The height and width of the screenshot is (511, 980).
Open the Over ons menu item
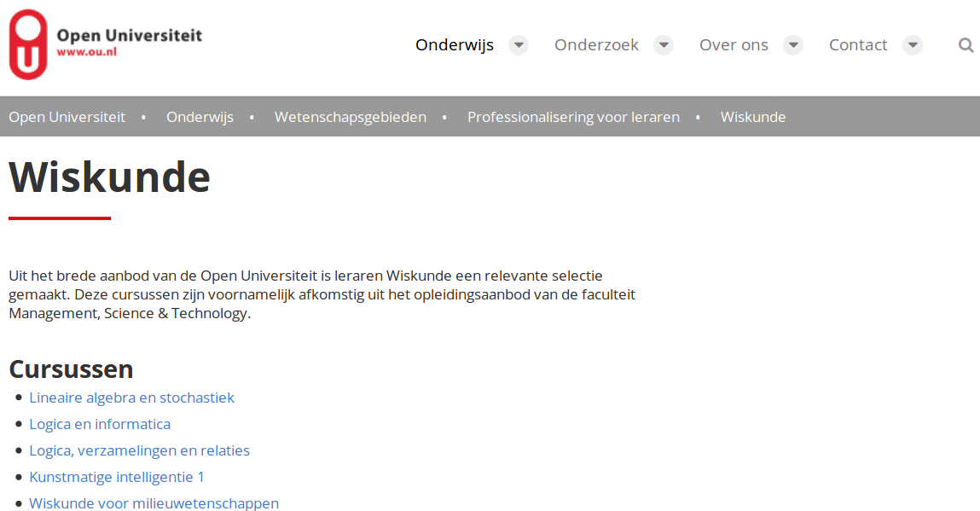click(x=734, y=45)
